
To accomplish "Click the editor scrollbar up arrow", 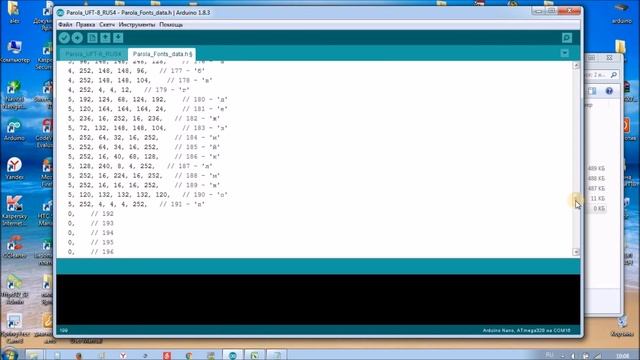I will (576, 65).
